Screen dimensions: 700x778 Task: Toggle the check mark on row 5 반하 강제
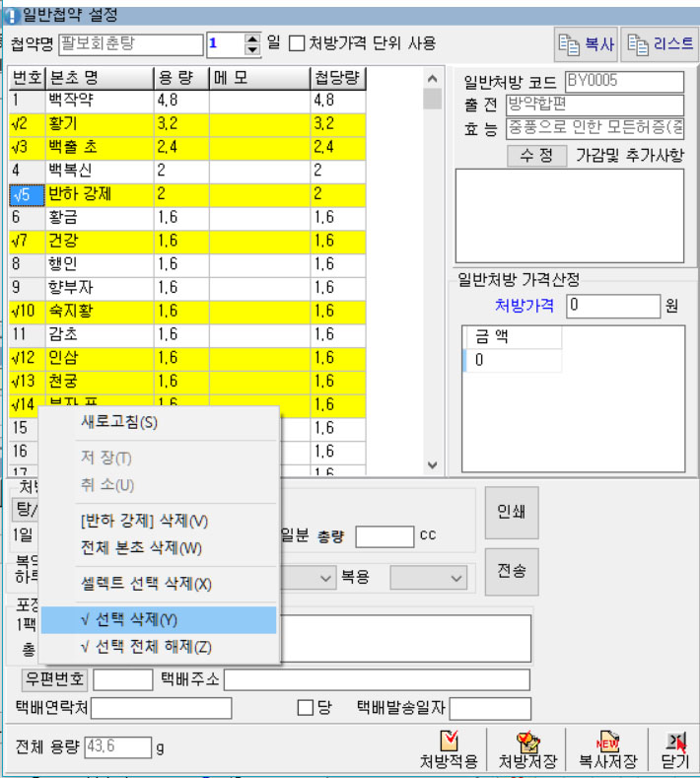[24, 194]
